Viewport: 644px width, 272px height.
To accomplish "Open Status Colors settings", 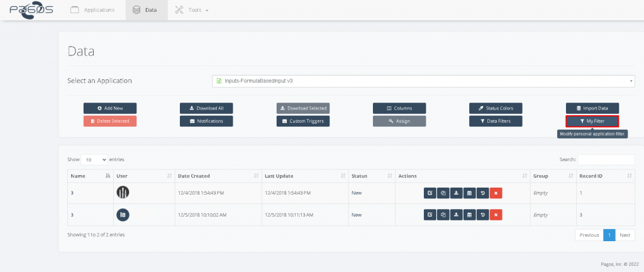I will pyautogui.click(x=496, y=108).
